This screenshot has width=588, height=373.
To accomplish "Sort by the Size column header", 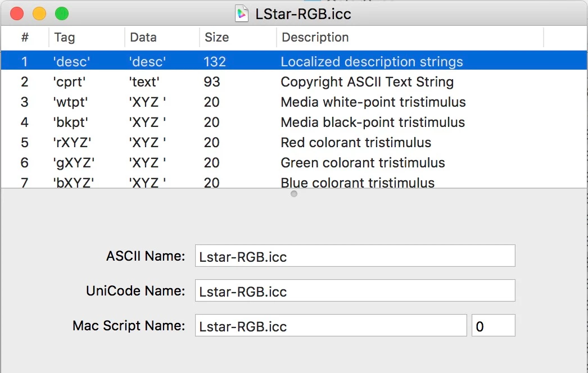I will [x=237, y=38].
